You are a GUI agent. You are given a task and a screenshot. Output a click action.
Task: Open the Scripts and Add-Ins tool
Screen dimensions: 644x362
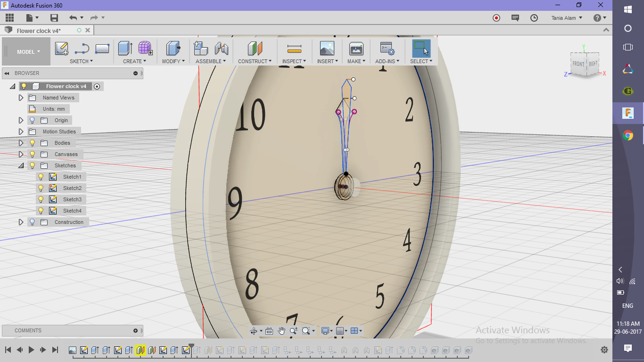[x=387, y=48]
